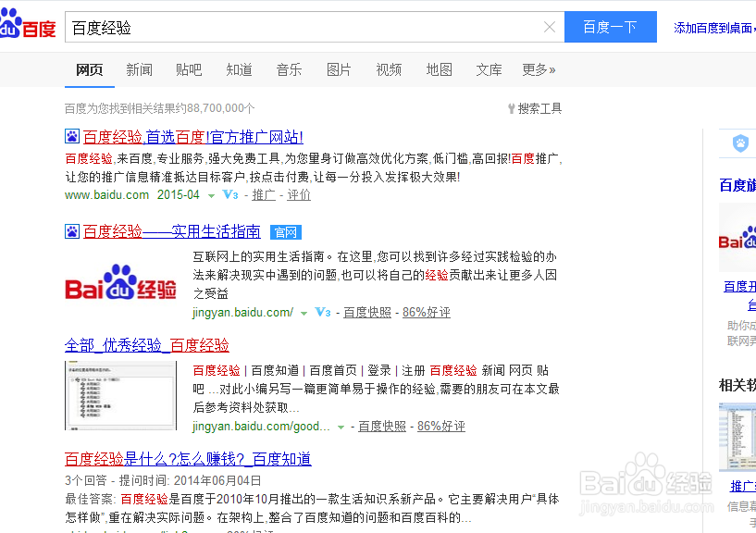Click V3 badge on jingyan.baidu.com/ result
This screenshot has height=533, width=756.
pos(323,313)
